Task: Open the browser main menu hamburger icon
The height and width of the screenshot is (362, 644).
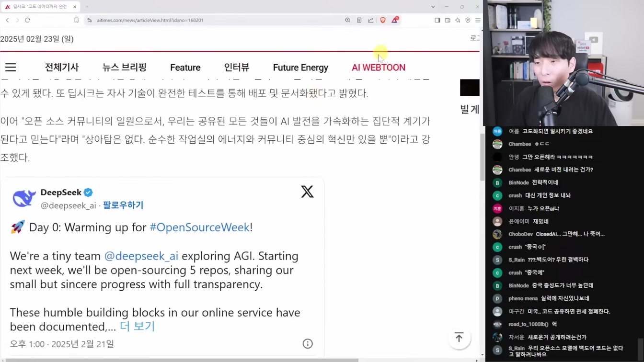Action: tap(478, 20)
